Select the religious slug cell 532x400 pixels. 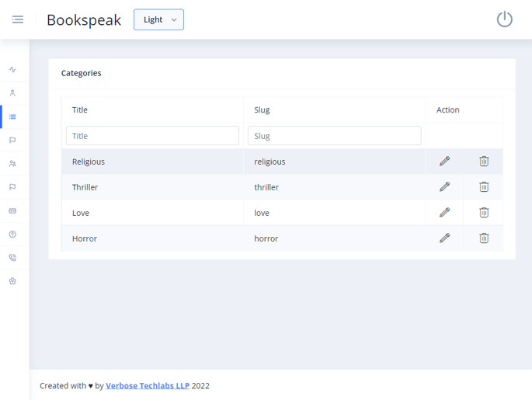pos(335,162)
